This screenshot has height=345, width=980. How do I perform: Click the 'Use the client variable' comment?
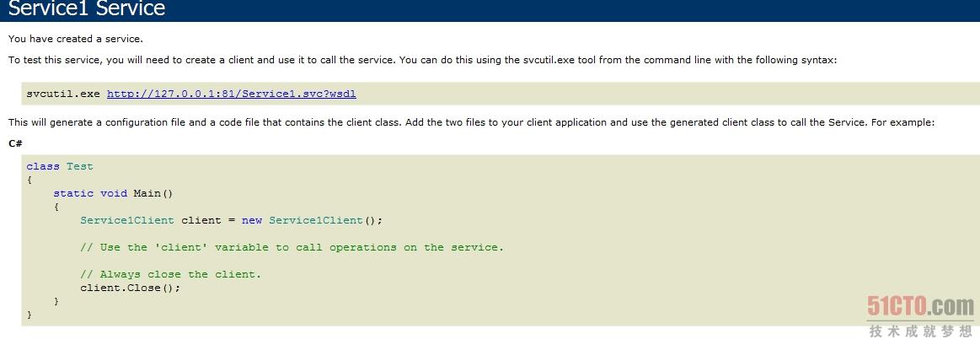(x=292, y=247)
